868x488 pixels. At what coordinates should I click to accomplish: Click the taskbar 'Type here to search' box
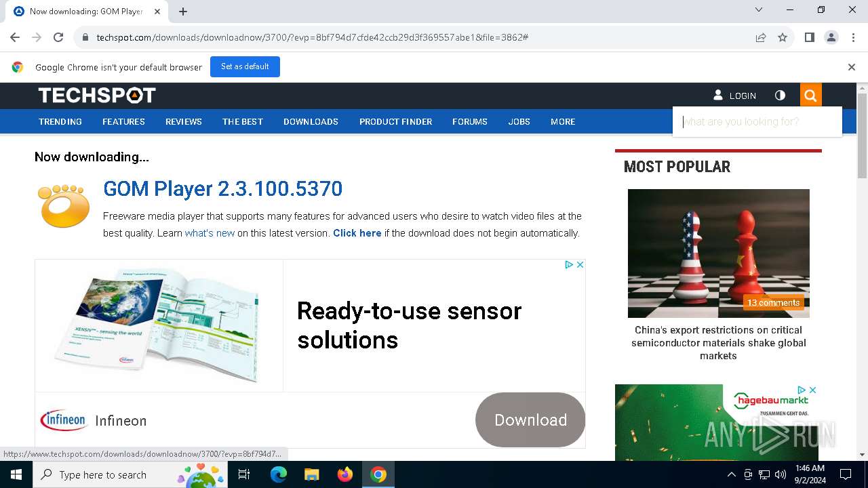[x=132, y=474]
